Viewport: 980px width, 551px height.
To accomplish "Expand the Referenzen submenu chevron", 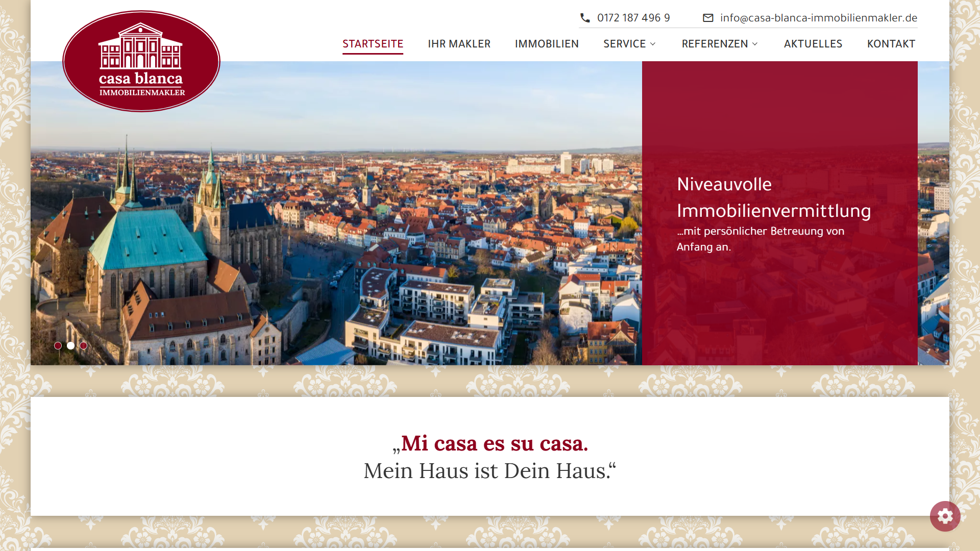I will point(755,44).
